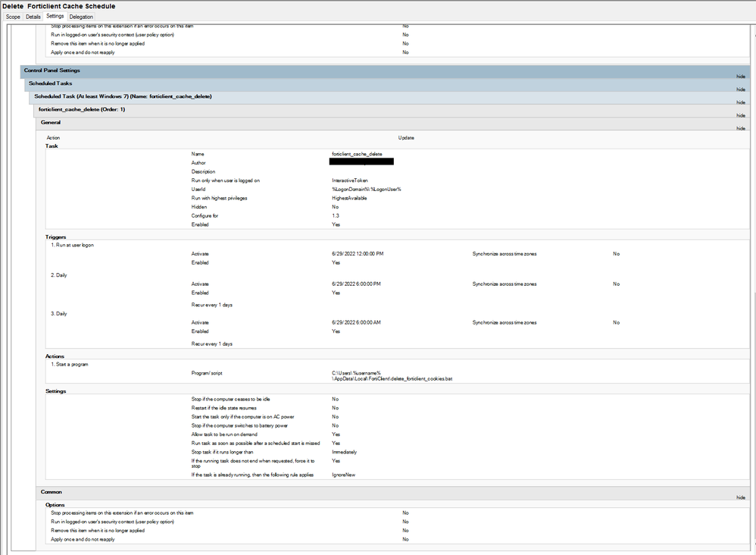This screenshot has width=756, height=555.
Task: Select activation time '6/29/2022 6:00:00 PM'
Action: [x=356, y=284]
